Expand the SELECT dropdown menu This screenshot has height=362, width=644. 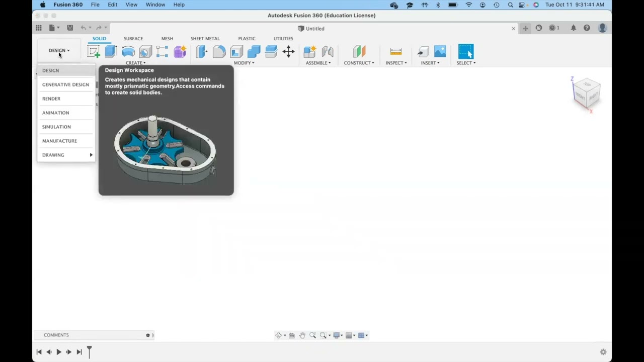pos(466,63)
